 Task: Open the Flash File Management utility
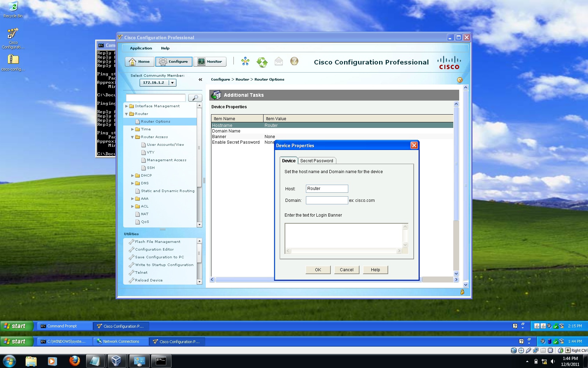tap(157, 242)
